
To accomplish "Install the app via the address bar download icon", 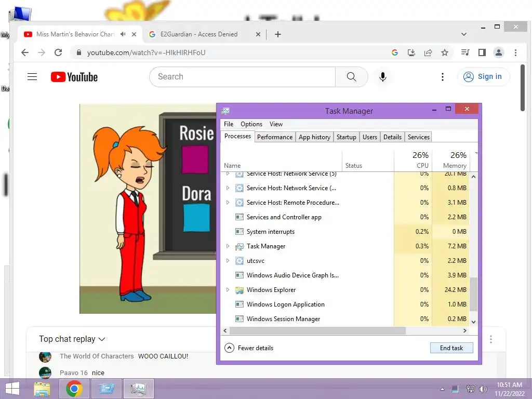I will tap(411, 52).
